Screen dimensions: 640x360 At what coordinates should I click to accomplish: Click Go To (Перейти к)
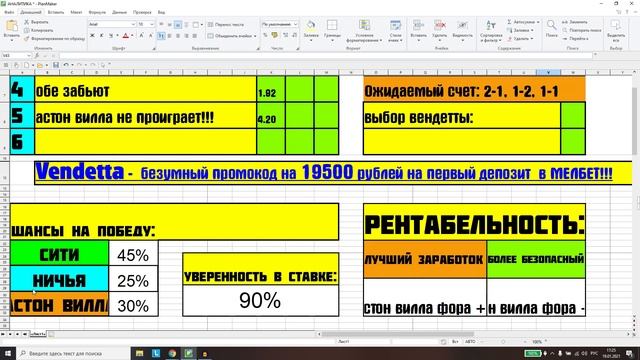point(576,38)
